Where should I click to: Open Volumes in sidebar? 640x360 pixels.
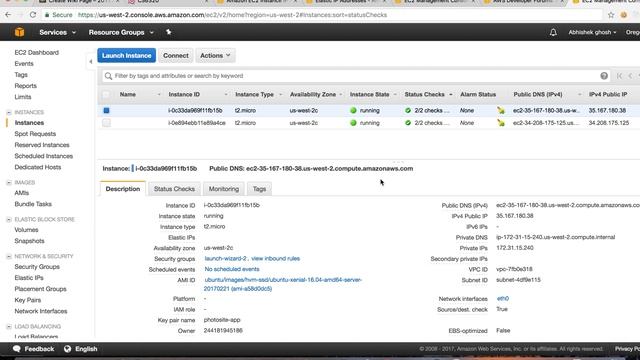coord(26,230)
